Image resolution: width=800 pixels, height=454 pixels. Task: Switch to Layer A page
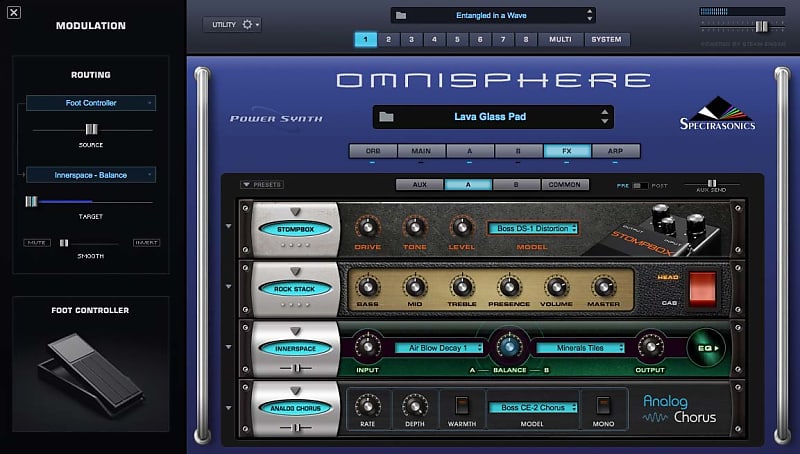(469, 151)
